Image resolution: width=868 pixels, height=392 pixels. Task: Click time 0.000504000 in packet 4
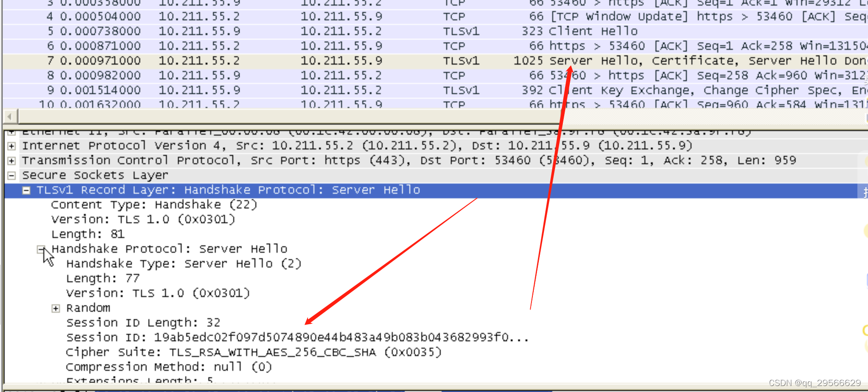tap(100, 17)
